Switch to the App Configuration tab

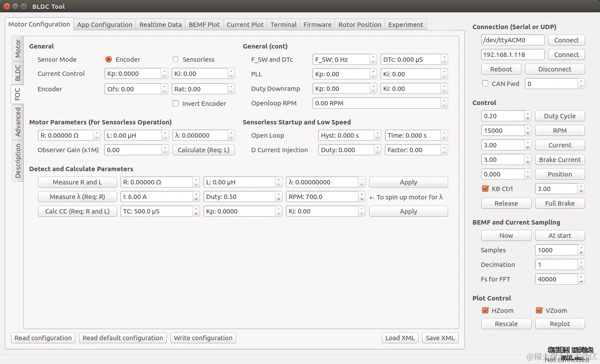(x=105, y=25)
